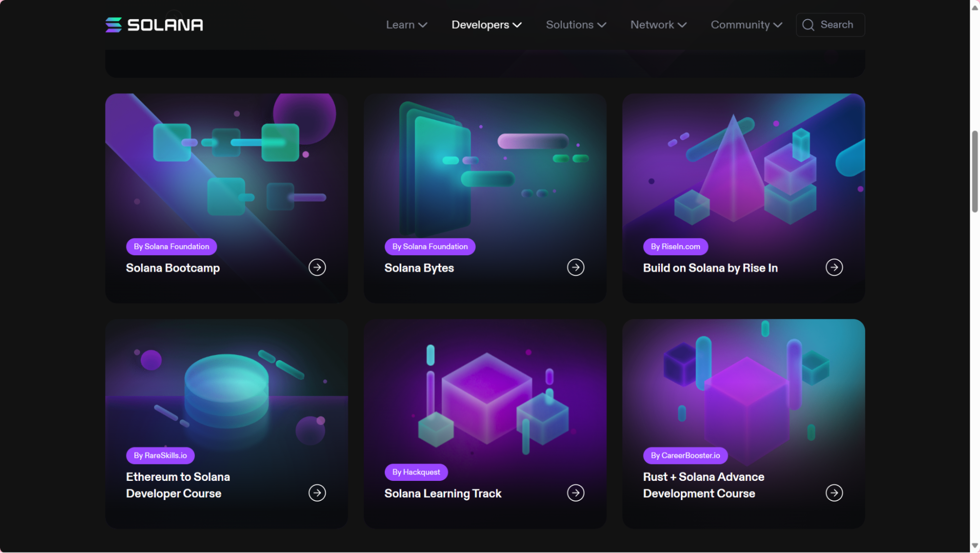Open the Solutions dropdown
This screenshot has width=980, height=553.
pos(575,25)
